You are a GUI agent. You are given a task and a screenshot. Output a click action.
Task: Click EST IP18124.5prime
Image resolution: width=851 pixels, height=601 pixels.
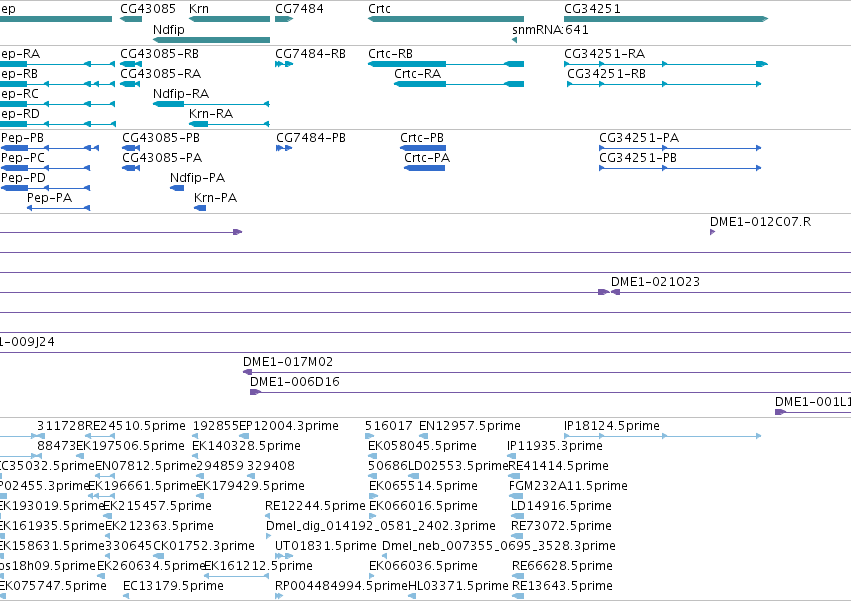612,426
